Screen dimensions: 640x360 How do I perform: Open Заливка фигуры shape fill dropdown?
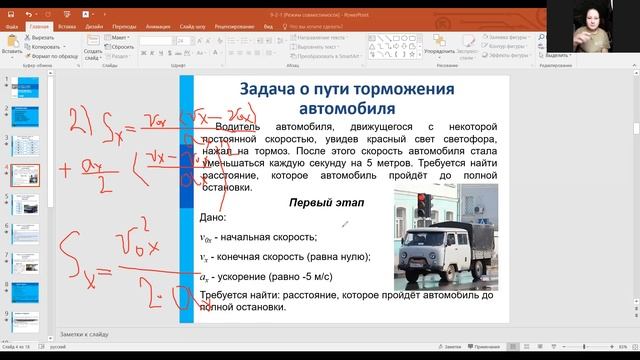click(506, 37)
